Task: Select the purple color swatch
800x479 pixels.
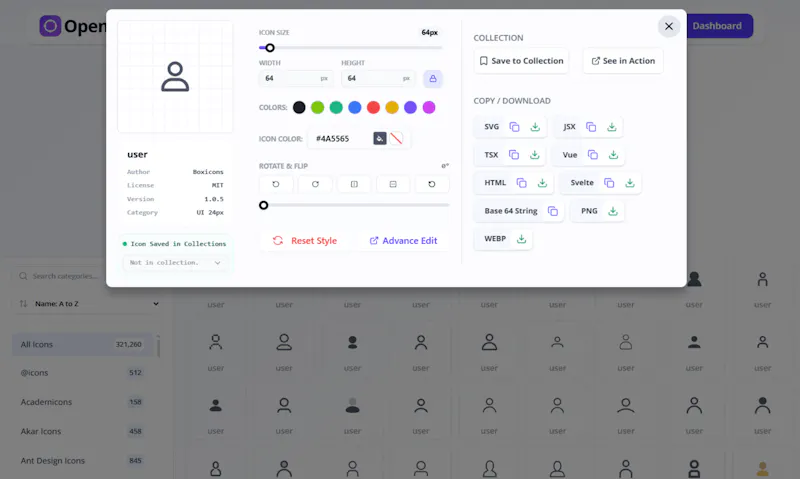Action: tap(410, 108)
